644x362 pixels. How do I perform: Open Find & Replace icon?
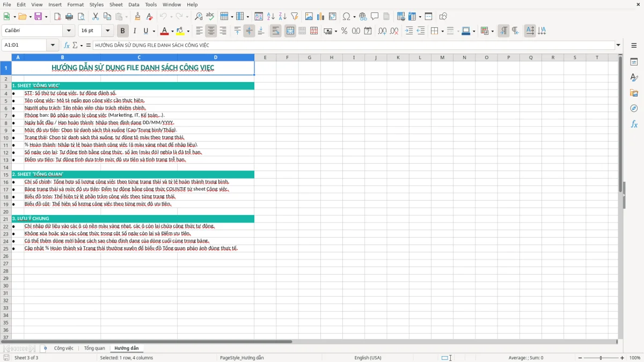pyautogui.click(x=199, y=17)
